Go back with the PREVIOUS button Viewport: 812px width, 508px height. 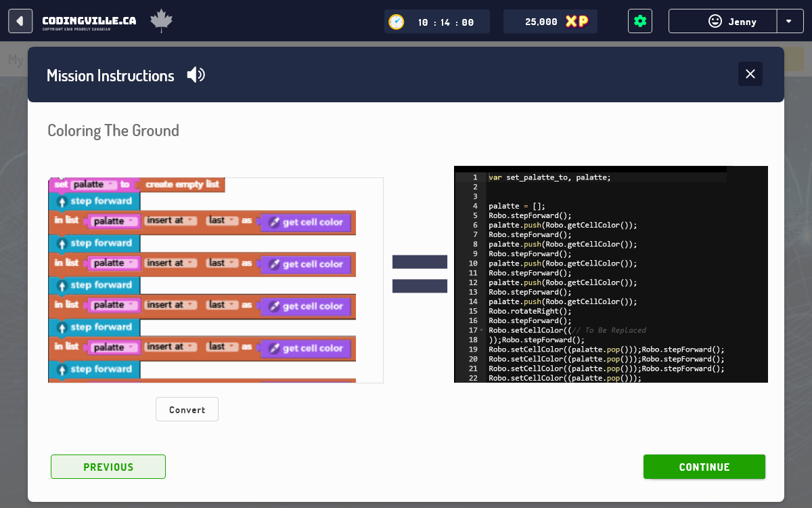(x=108, y=467)
